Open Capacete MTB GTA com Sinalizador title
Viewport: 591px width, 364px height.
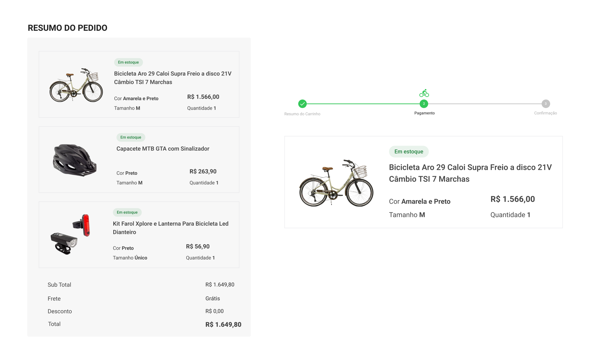[163, 149]
